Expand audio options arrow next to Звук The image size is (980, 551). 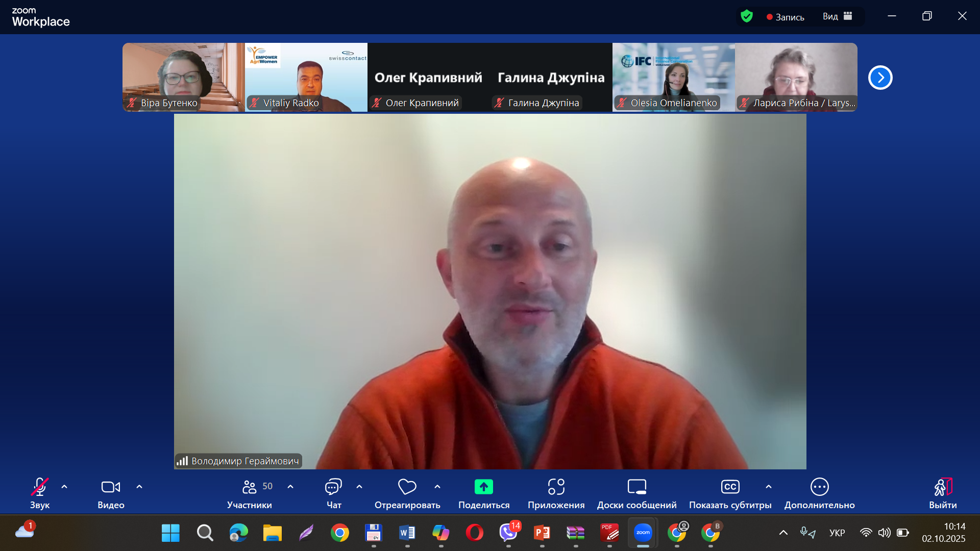click(x=64, y=487)
